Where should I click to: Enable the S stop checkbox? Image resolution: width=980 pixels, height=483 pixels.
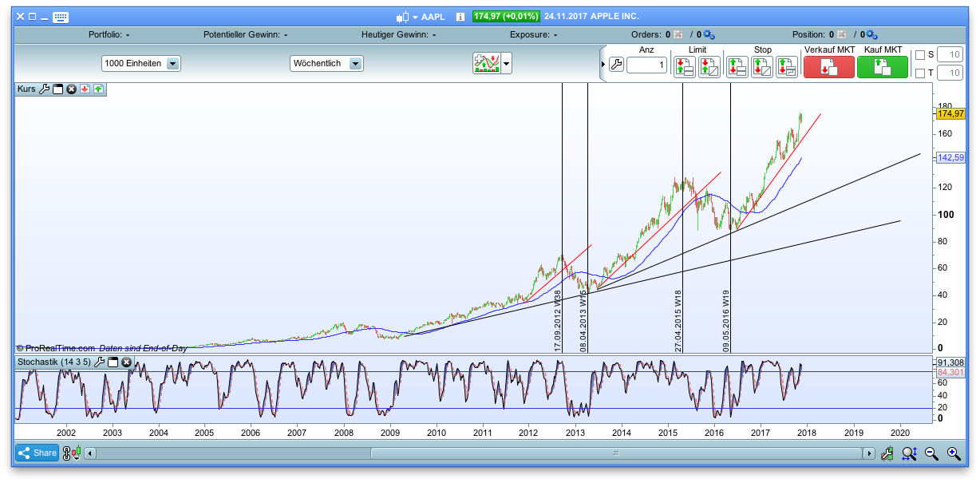[920, 55]
